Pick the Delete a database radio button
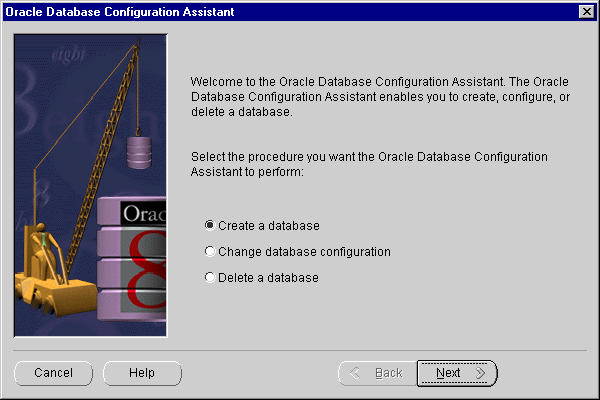Image resolution: width=600 pixels, height=400 pixels. [x=210, y=277]
